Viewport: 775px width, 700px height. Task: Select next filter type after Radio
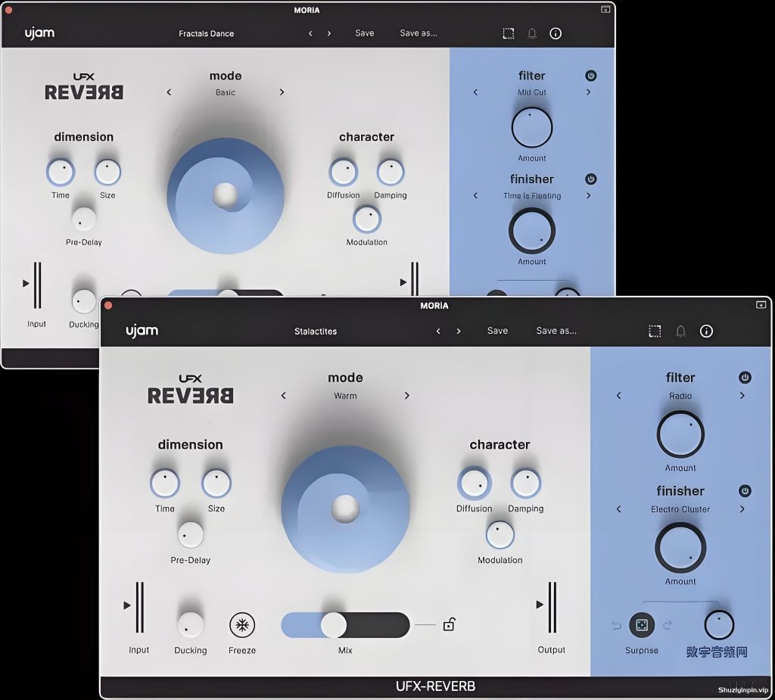pyautogui.click(x=742, y=396)
